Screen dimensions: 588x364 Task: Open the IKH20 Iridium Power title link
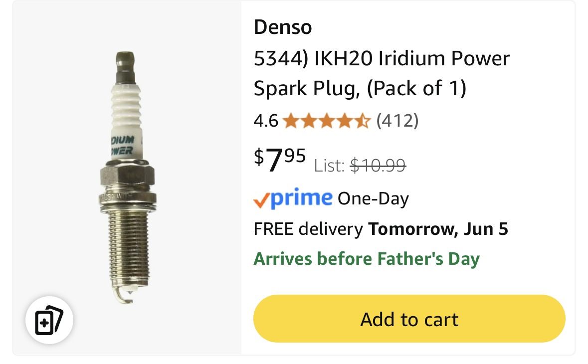[382, 59]
